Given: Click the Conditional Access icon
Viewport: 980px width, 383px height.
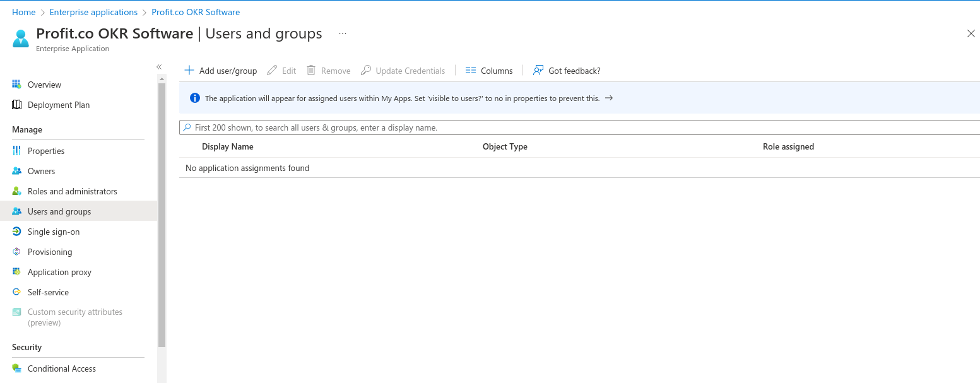Looking at the screenshot, I should (16, 368).
